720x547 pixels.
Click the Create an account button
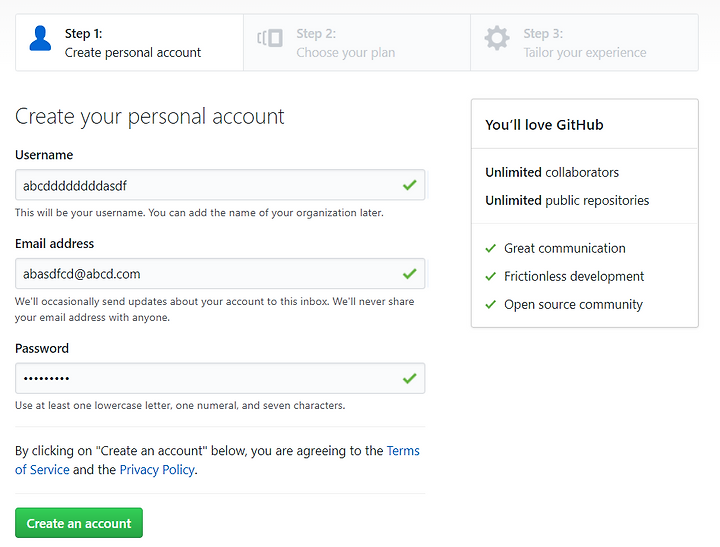(x=79, y=523)
